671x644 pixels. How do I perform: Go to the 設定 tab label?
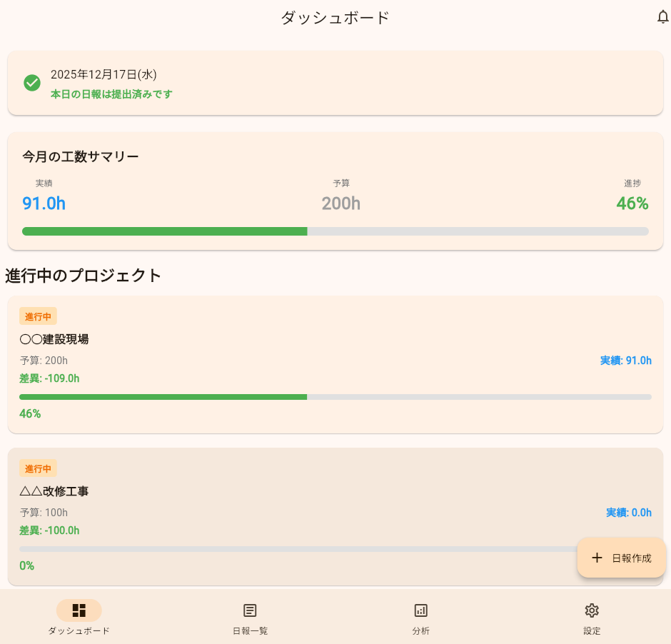pos(591,631)
